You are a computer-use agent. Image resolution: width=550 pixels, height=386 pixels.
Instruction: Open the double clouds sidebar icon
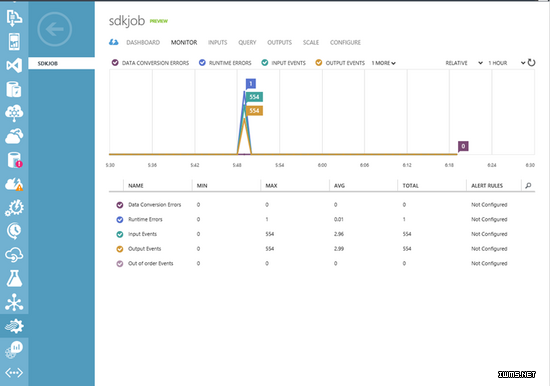click(x=14, y=136)
